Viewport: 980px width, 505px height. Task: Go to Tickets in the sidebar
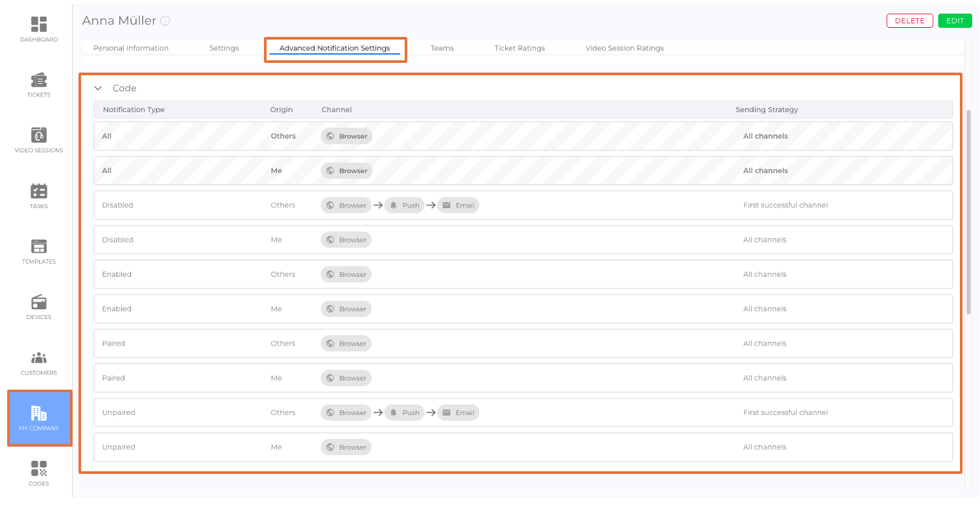(x=39, y=80)
